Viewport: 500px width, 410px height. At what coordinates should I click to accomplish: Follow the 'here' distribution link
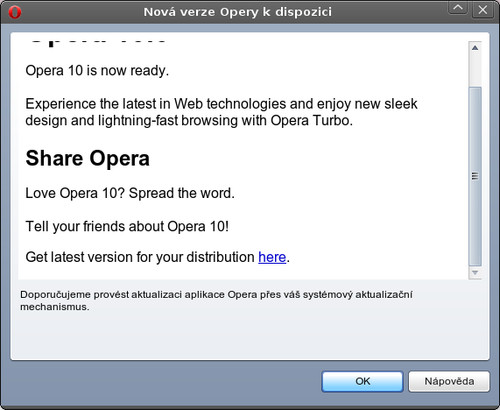(272, 257)
